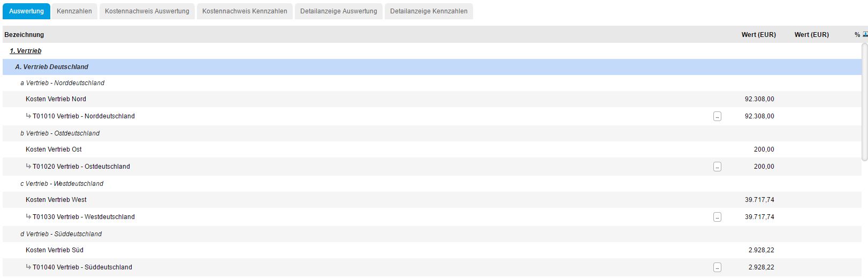868x278 pixels.
Task: Open details button for T01030 Westdeutschland row
Action: click(x=717, y=217)
